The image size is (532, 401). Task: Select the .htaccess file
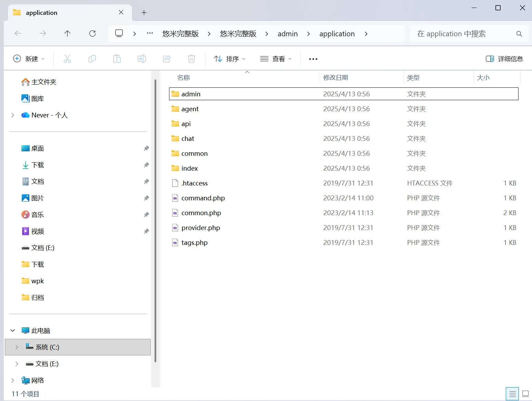344,183
